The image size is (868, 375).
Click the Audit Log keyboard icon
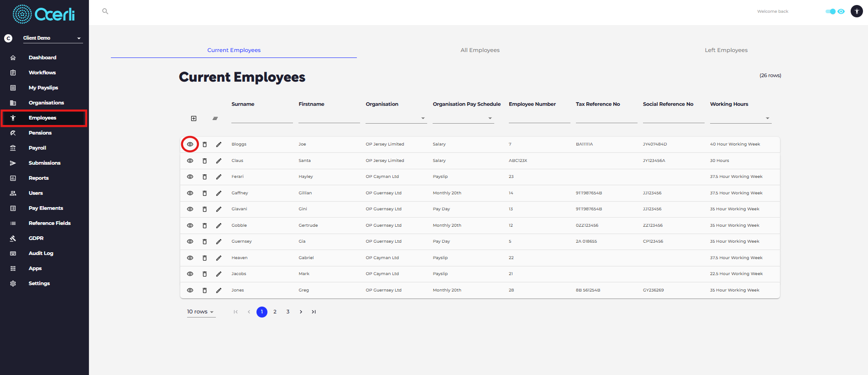click(13, 253)
